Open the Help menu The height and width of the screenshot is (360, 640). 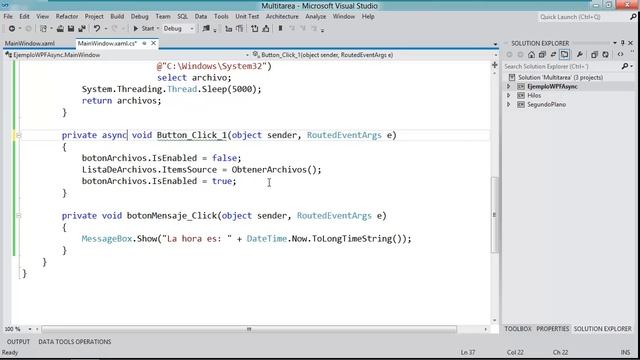(x=368, y=17)
